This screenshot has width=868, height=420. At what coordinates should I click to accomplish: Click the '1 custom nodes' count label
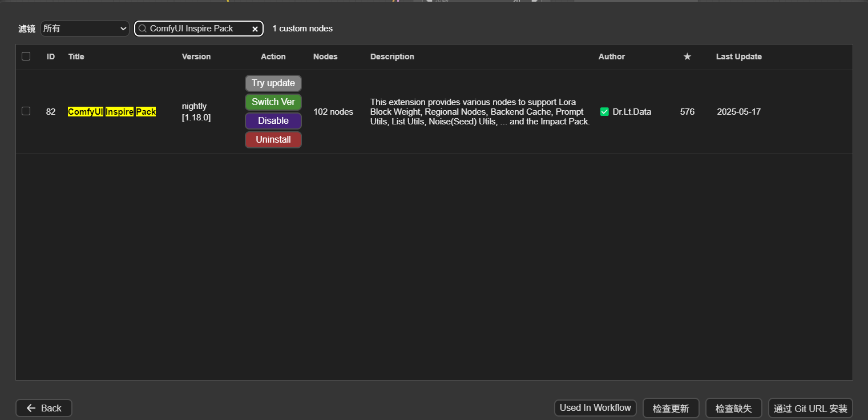pyautogui.click(x=302, y=29)
